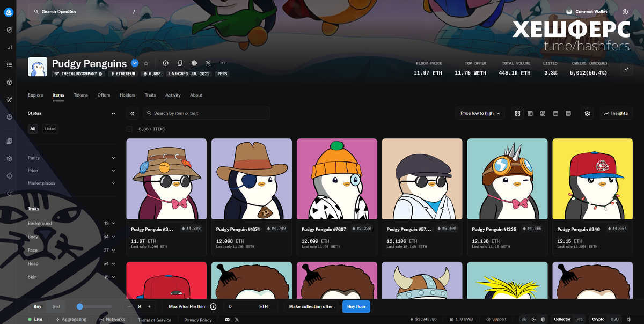This screenshot has width=644, height=324.
Task: Open item display settings gear
Action: point(588,113)
